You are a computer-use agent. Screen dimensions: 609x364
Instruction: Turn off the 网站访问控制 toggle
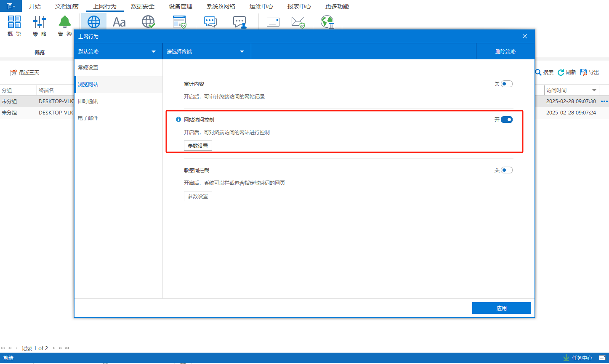[x=507, y=120]
